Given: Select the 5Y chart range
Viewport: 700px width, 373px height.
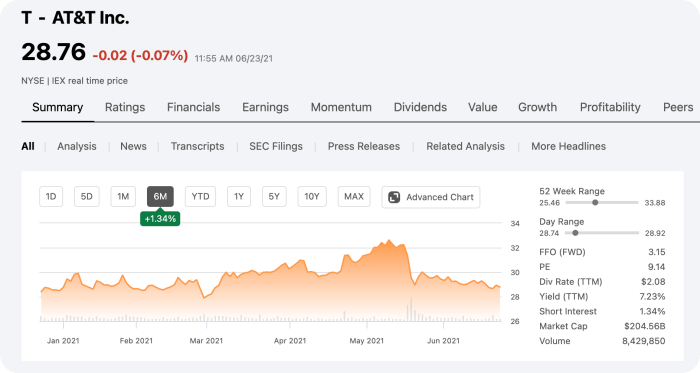Looking at the screenshot, I should tap(274, 197).
